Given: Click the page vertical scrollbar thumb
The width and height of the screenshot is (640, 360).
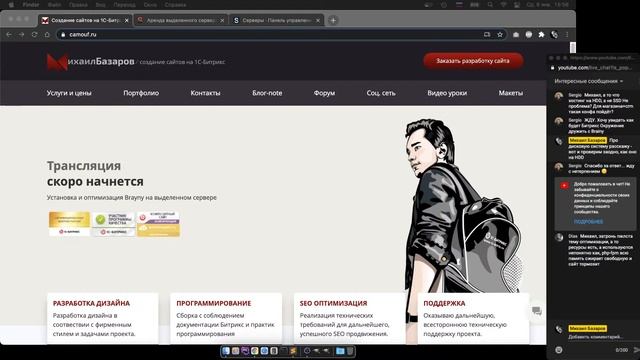Looking at the screenshot, I should (573, 47).
